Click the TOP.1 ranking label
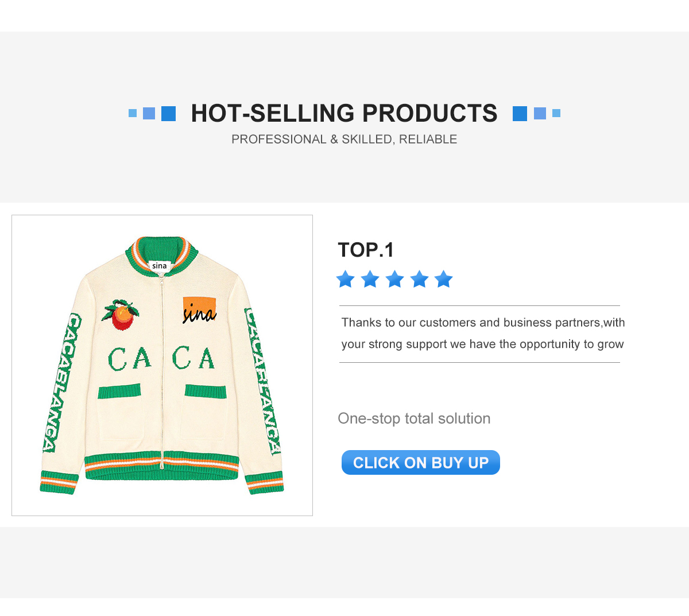This screenshot has width=689, height=616. (366, 250)
